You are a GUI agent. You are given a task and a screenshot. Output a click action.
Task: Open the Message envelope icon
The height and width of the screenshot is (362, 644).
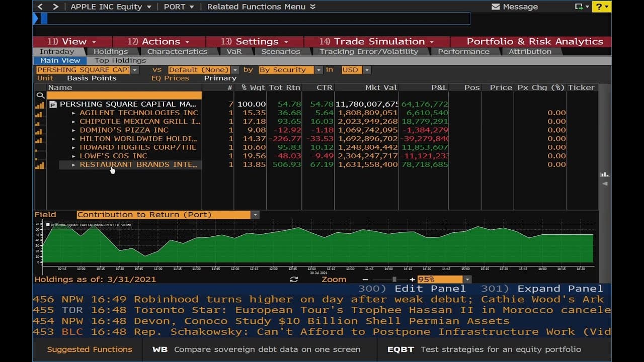(495, 7)
